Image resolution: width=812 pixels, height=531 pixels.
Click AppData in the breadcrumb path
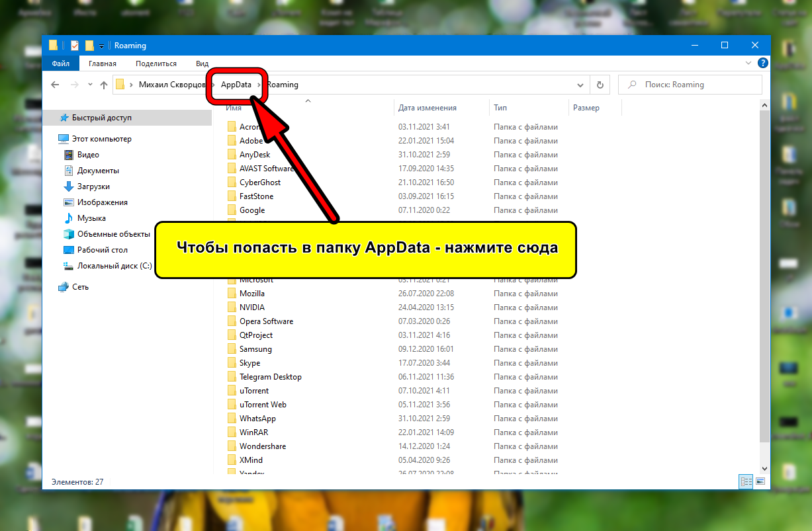pos(236,85)
